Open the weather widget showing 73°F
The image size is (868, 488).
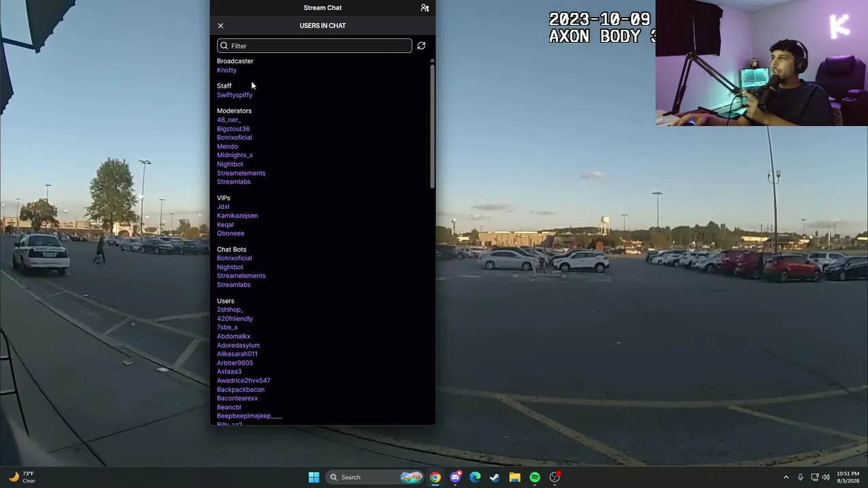tap(22, 477)
